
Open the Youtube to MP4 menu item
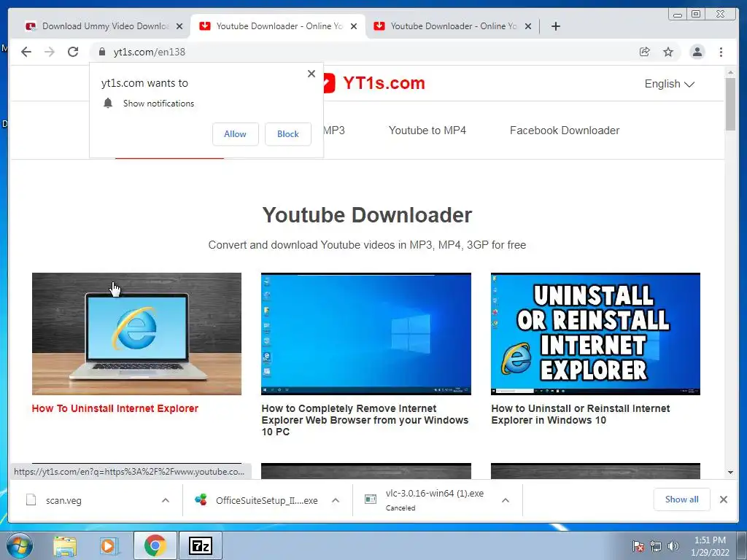(427, 131)
